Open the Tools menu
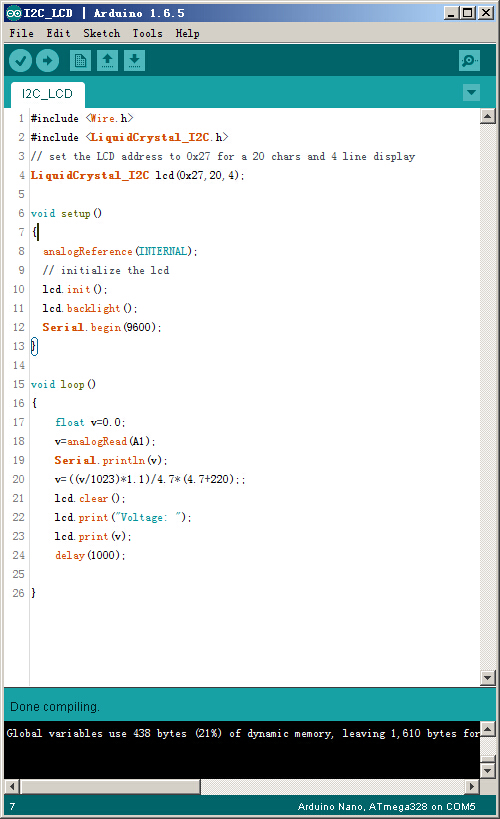 147,33
